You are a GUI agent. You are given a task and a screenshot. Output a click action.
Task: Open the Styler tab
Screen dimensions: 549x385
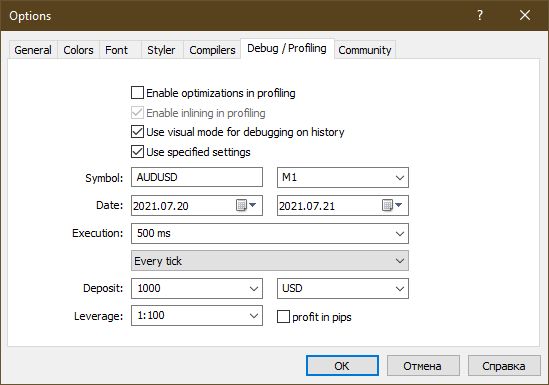pyautogui.click(x=162, y=50)
